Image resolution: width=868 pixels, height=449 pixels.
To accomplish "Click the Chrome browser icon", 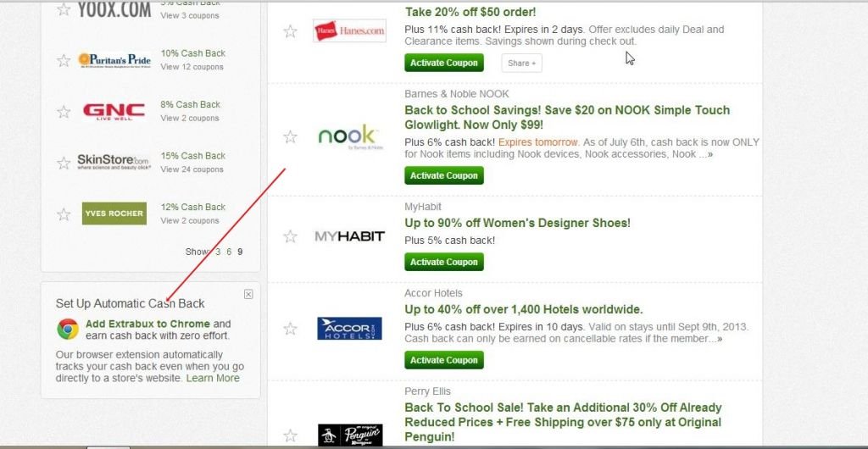I will point(68,329).
